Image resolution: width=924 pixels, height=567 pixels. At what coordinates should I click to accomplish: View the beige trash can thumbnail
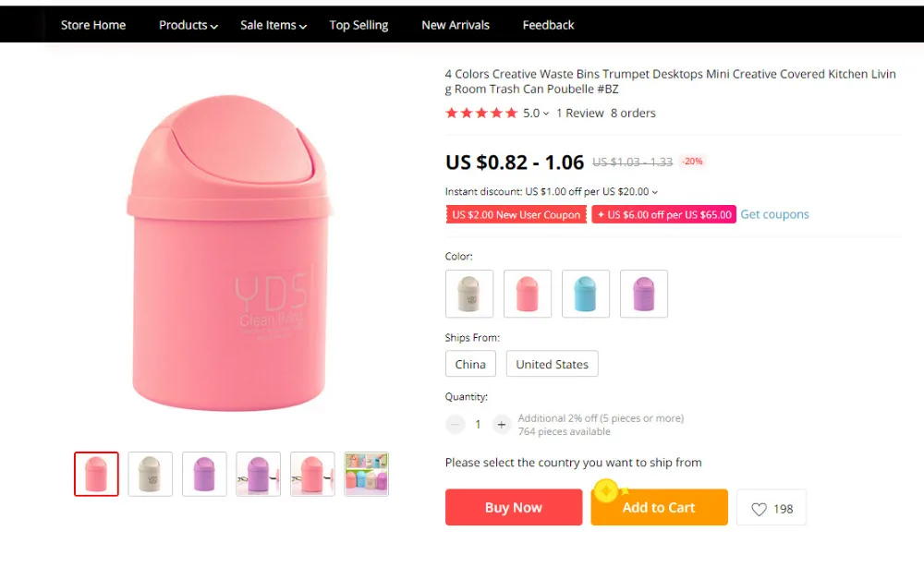pyautogui.click(x=151, y=474)
